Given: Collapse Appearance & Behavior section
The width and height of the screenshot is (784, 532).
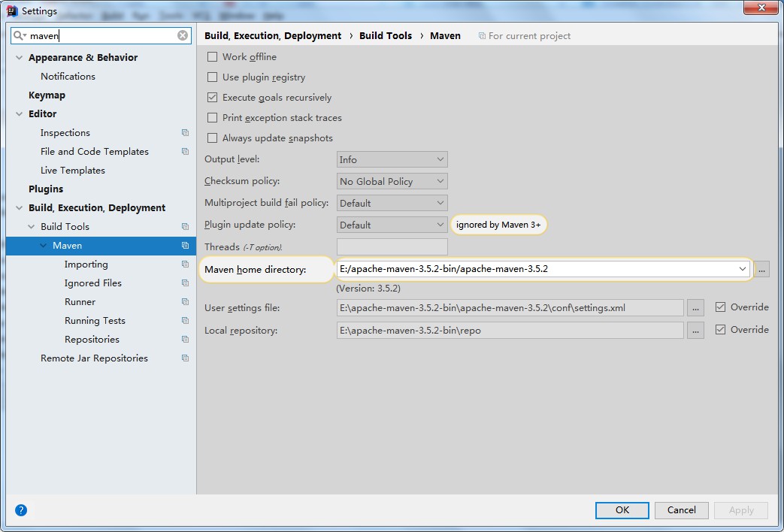Looking at the screenshot, I should click(19, 58).
